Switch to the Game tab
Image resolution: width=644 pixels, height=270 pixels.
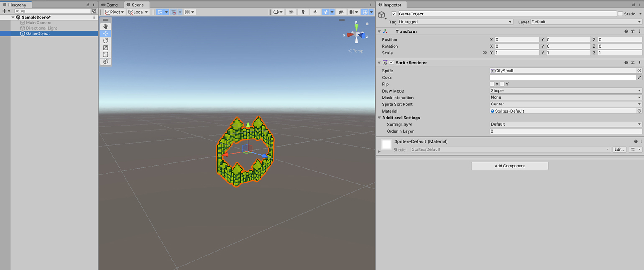[x=110, y=5]
